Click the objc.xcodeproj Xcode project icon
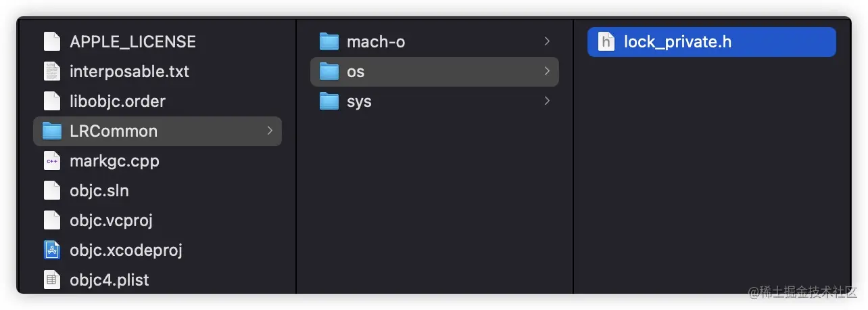 coord(52,250)
